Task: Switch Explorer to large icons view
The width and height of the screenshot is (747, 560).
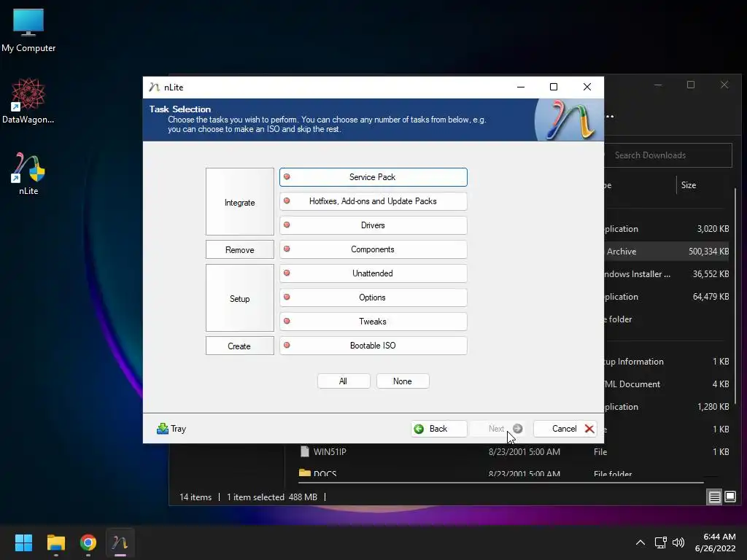Action: (729, 497)
